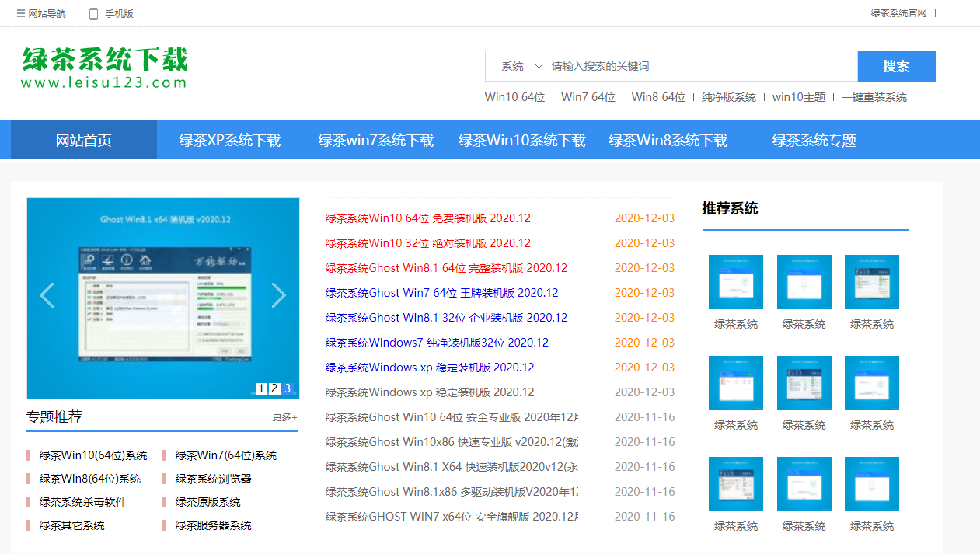Screen dimensions: 980x554
Task: Switch to 绿茶系统专题 nav tab
Action: click(x=814, y=141)
